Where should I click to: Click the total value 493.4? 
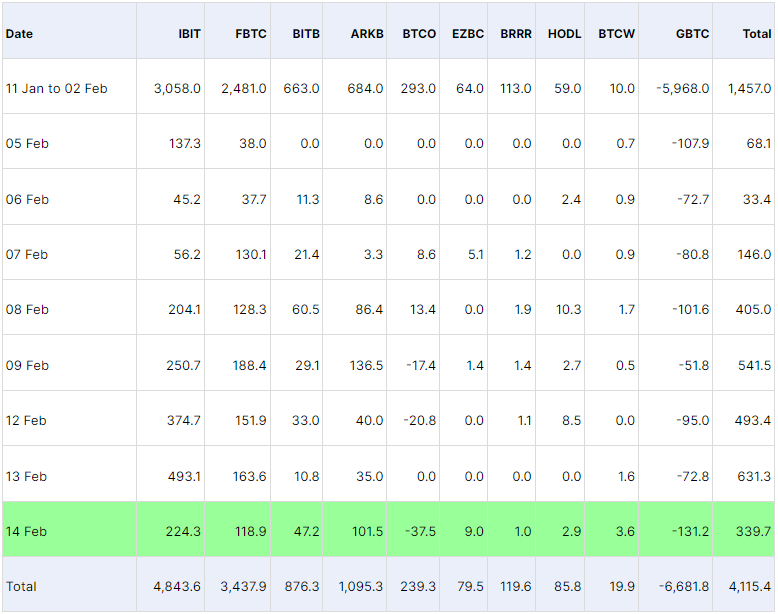[753, 421]
